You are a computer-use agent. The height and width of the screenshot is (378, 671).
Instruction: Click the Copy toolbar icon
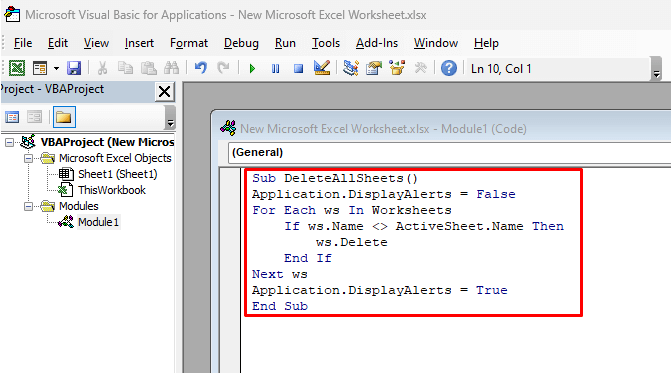pos(125,68)
